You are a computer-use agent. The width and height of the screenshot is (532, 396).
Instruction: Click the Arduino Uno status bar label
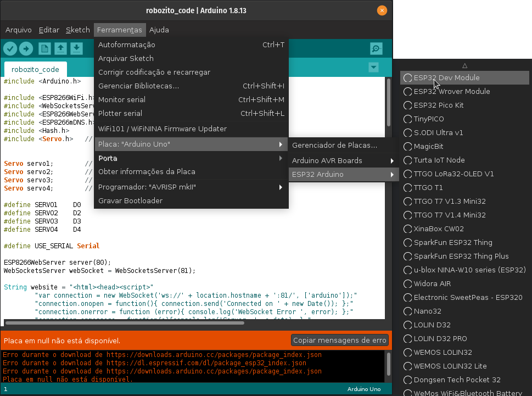pos(363,389)
